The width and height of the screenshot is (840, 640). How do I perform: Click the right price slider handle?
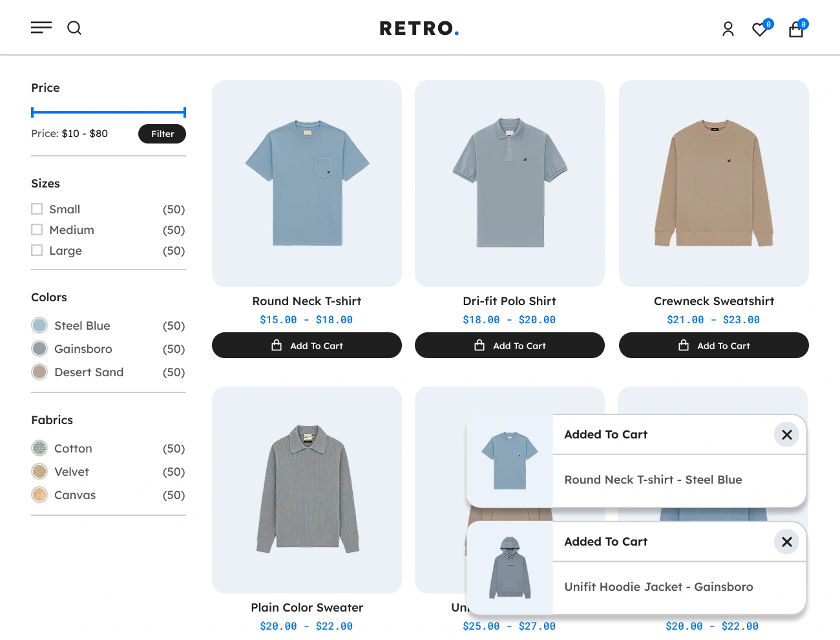(185, 112)
